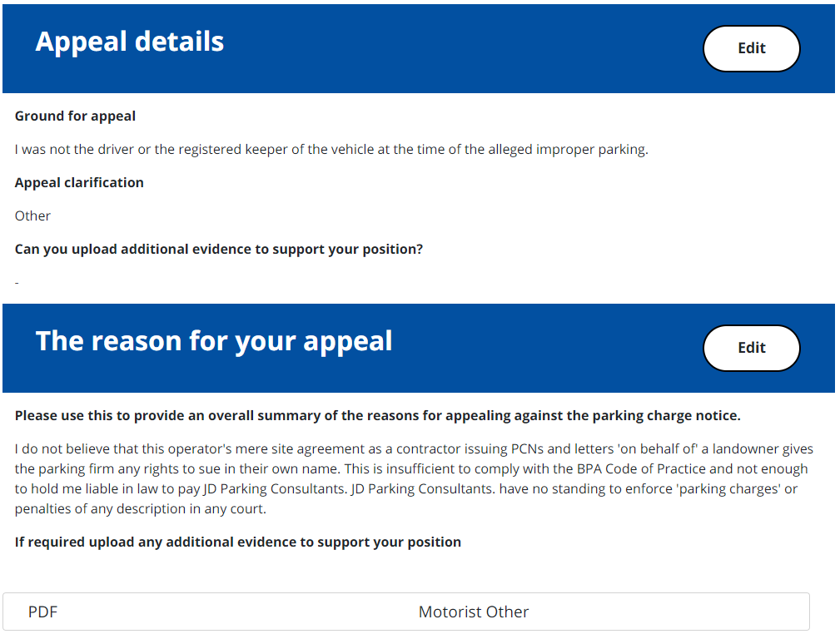Image resolution: width=840 pixels, height=639 pixels.
Task: Click the 'Motorist Other' file label
Action: (x=473, y=612)
